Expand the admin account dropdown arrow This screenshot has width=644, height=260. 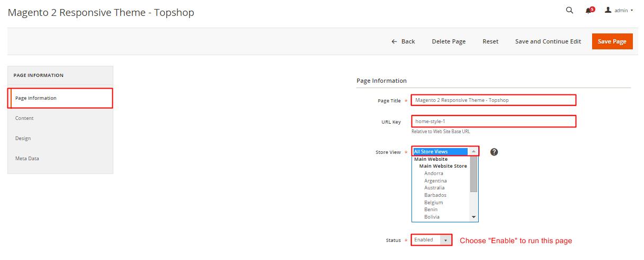(x=632, y=10)
